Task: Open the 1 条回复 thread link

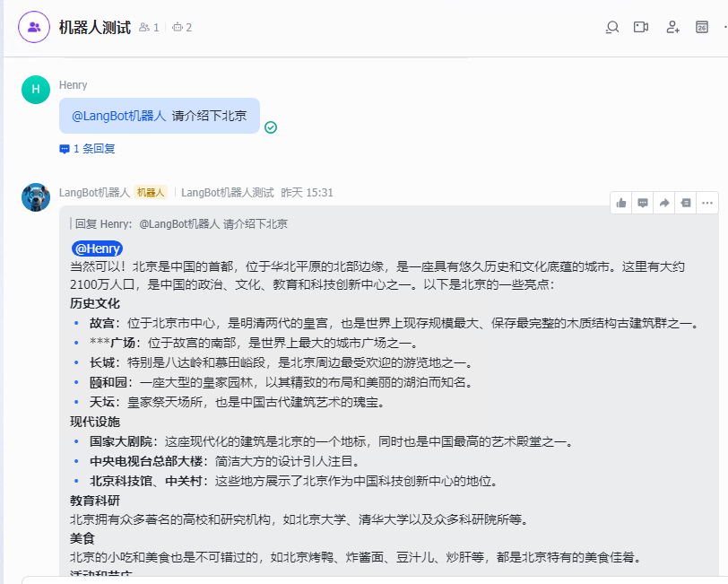Action: 94,149
